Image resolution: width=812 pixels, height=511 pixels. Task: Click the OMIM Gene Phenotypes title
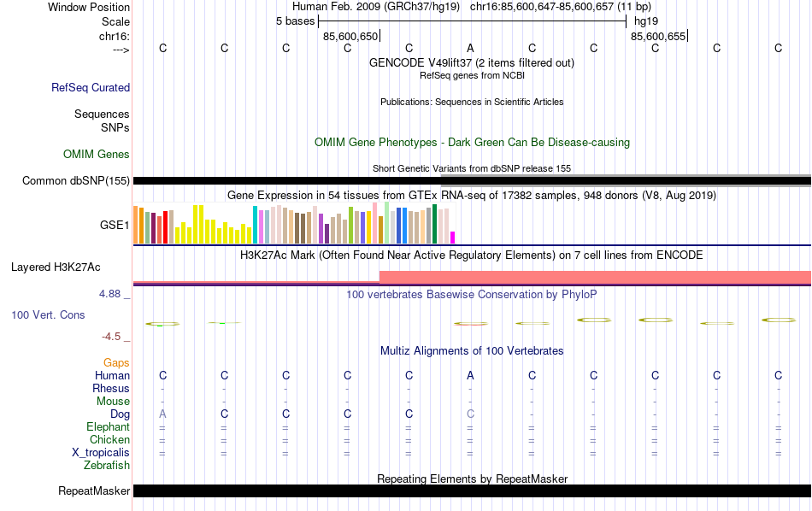tap(472, 143)
